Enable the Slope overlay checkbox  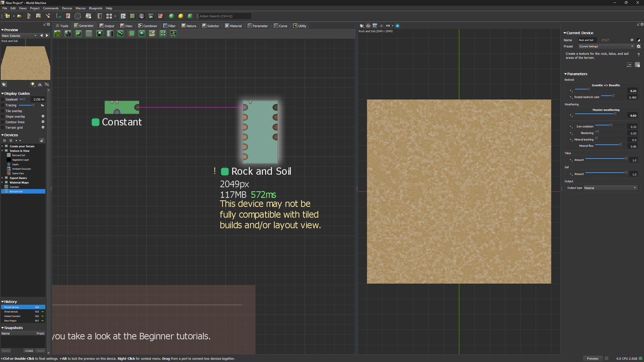point(3,117)
